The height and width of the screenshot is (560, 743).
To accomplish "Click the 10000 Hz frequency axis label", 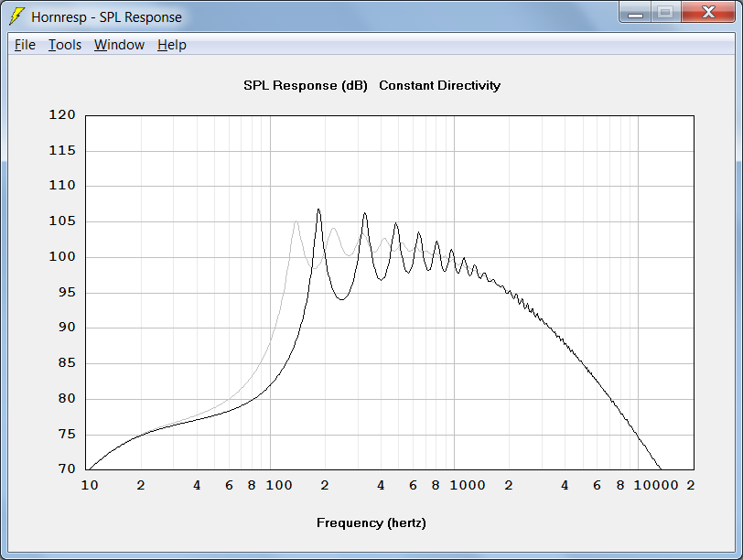I will [x=656, y=485].
